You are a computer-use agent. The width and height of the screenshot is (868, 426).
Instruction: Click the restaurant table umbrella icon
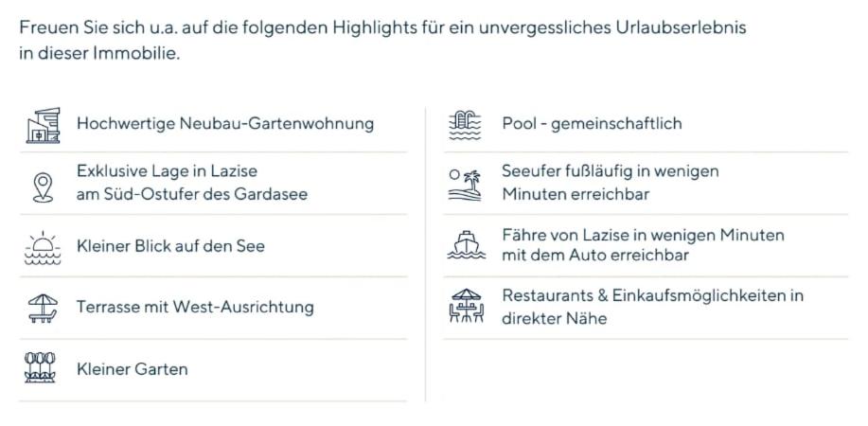click(465, 307)
